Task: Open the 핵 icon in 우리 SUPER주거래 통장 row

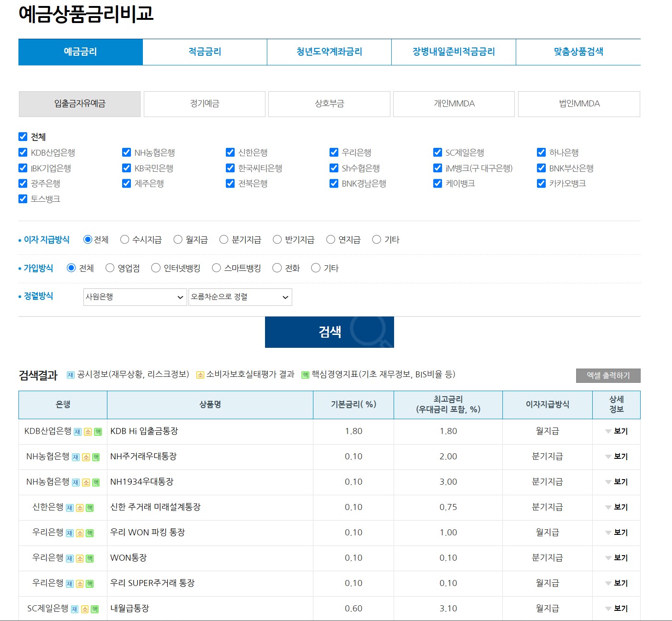Action: point(90,584)
